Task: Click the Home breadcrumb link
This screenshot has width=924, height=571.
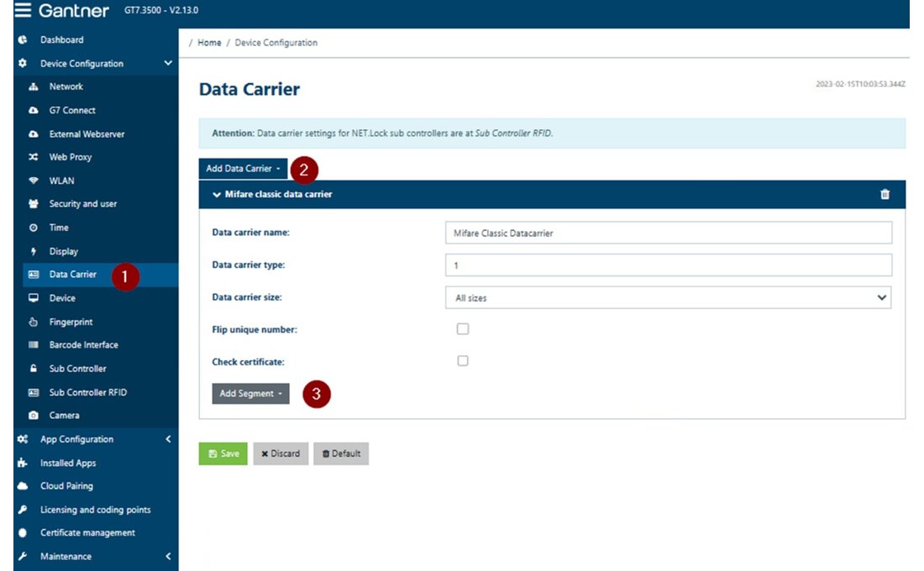Action: coord(209,43)
